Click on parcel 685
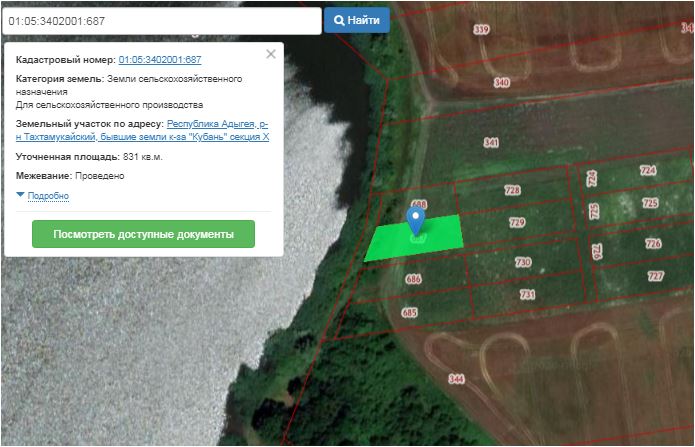The height and width of the screenshot is (447, 695). [x=409, y=312]
